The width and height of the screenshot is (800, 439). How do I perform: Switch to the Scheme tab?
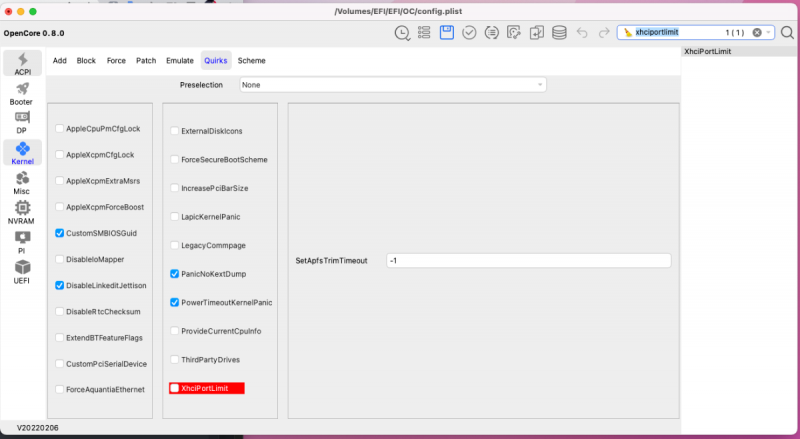tap(252, 60)
